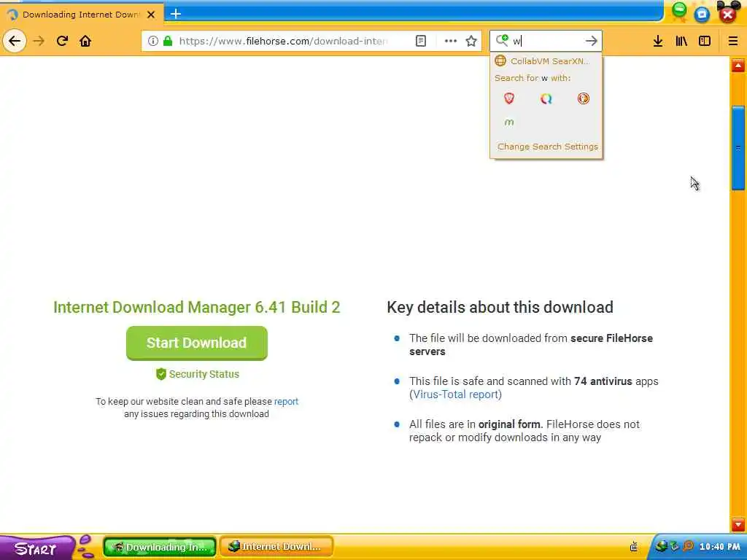
Task: Reload the current page
Action: [62, 41]
